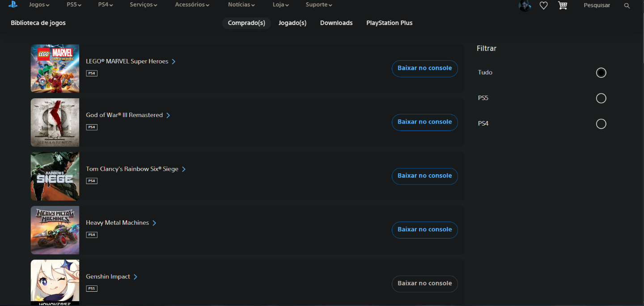
Task: Click the PS5 badge under Genshin Impact
Action: (x=92, y=289)
